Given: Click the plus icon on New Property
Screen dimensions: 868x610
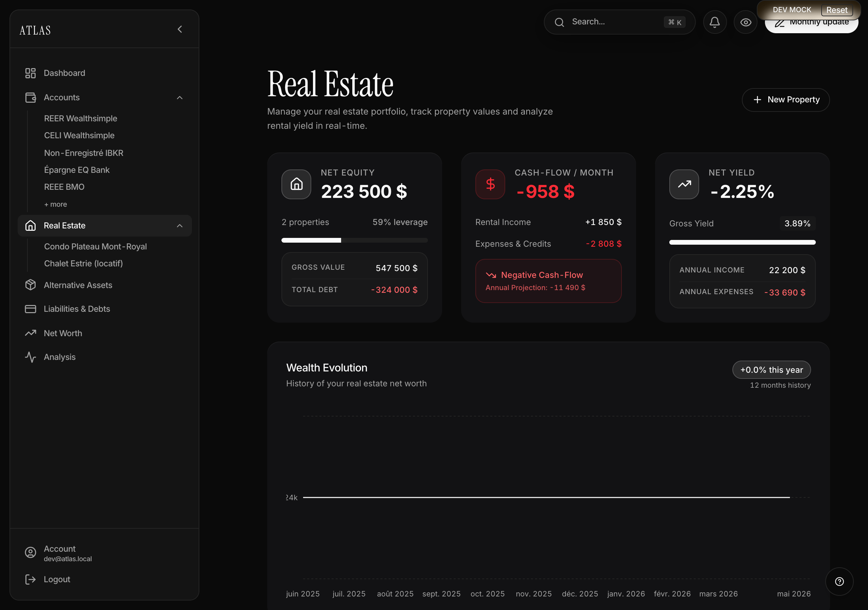Looking at the screenshot, I should [757, 99].
